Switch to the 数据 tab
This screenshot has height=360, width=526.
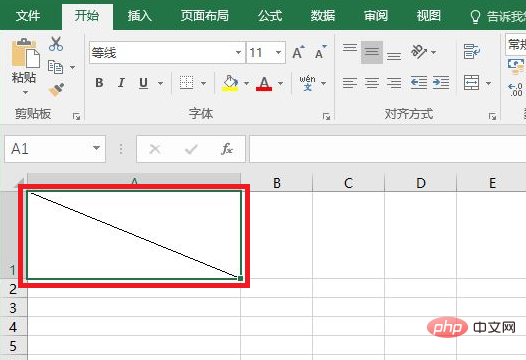323,15
